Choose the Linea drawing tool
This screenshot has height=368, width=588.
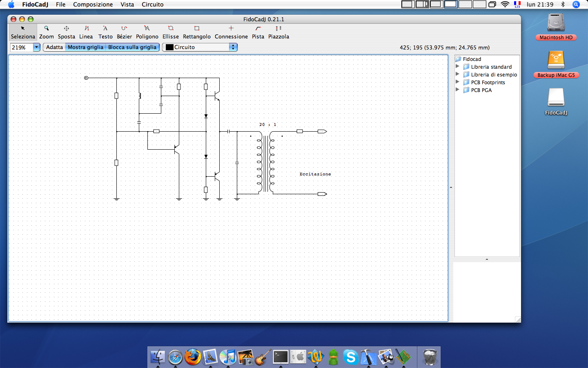(x=86, y=32)
